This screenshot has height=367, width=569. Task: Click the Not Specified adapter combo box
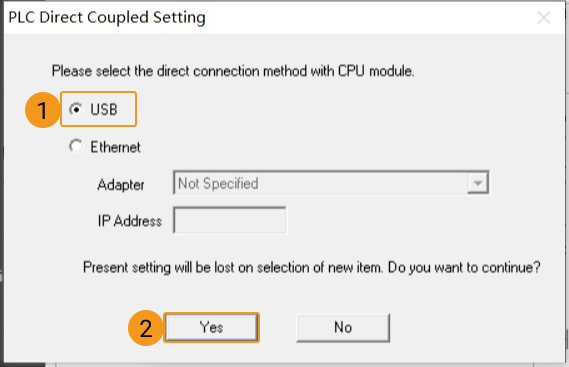331,183
